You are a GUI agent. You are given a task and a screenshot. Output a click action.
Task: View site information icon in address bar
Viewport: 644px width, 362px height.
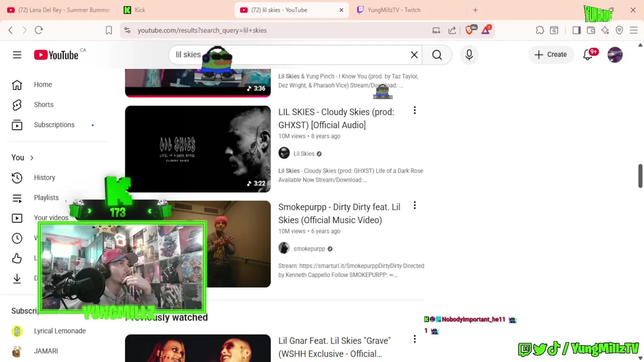tap(127, 30)
